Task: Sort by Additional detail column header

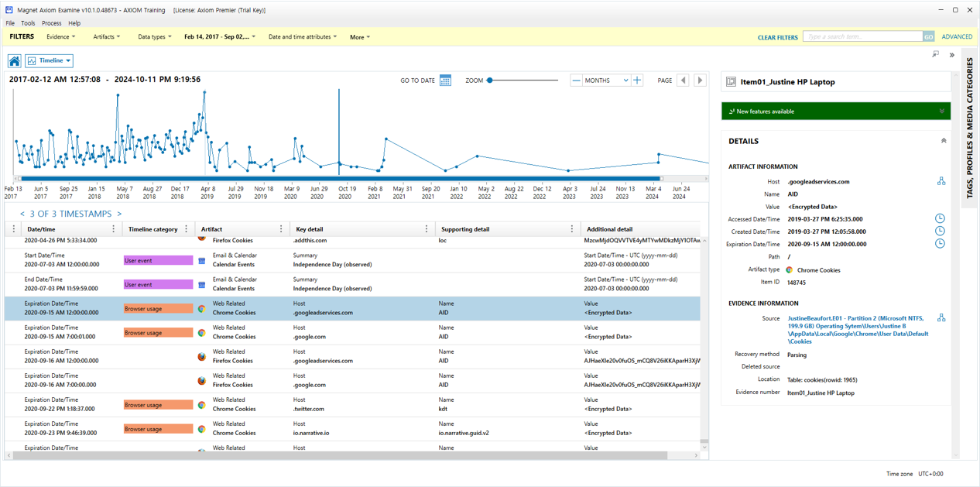Action: 609,229
